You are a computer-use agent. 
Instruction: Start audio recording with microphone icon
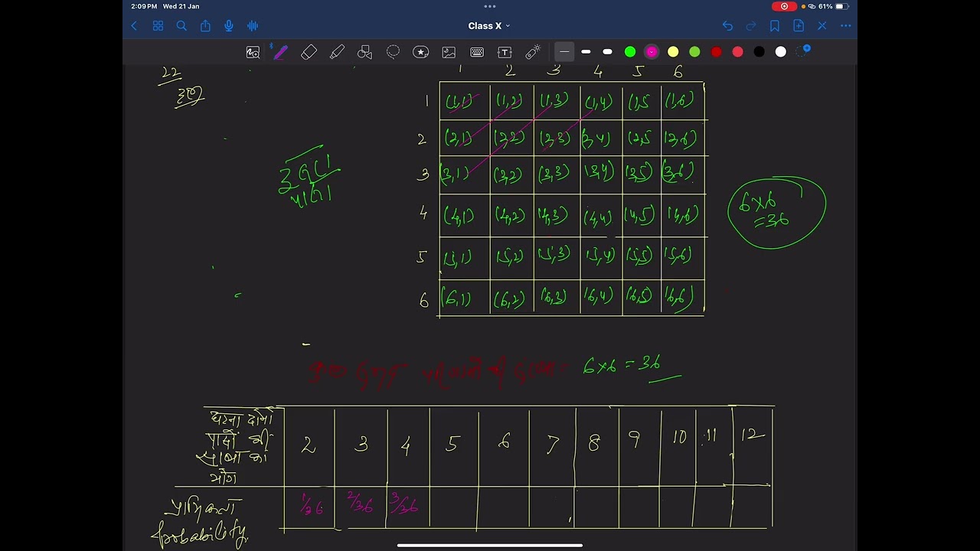pyautogui.click(x=229, y=26)
